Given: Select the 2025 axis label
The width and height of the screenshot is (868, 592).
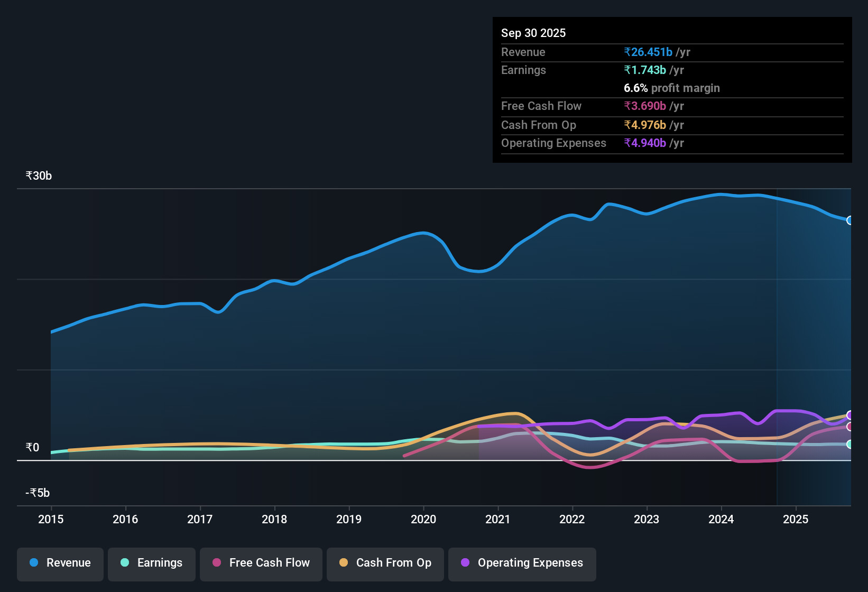Looking at the screenshot, I should pos(796,520).
